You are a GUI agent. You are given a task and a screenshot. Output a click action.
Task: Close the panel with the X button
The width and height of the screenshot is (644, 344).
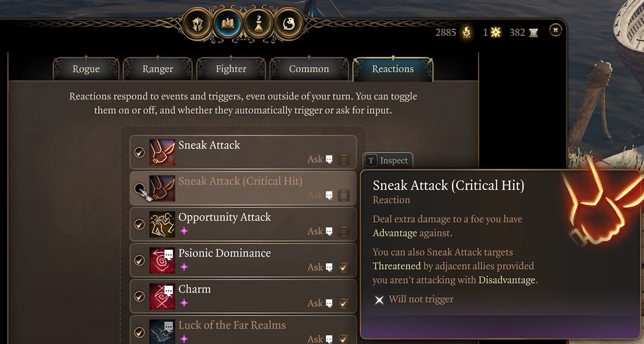pos(555,30)
